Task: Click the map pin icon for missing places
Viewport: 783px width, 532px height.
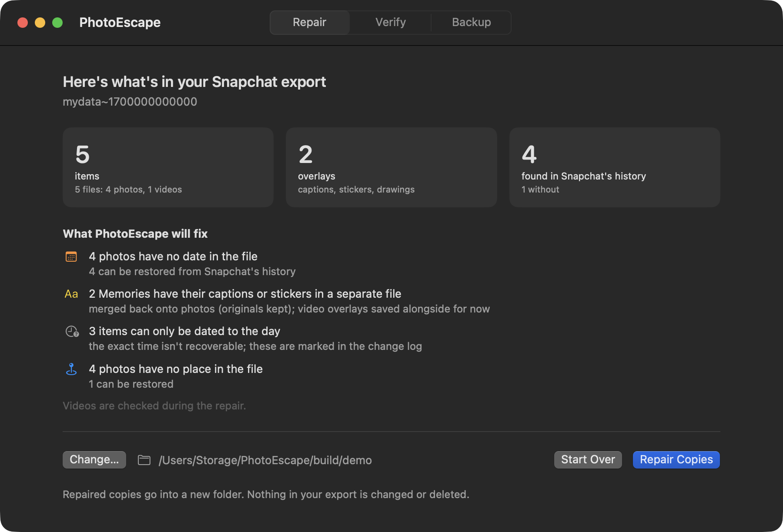Action: click(x=71, y=369)
